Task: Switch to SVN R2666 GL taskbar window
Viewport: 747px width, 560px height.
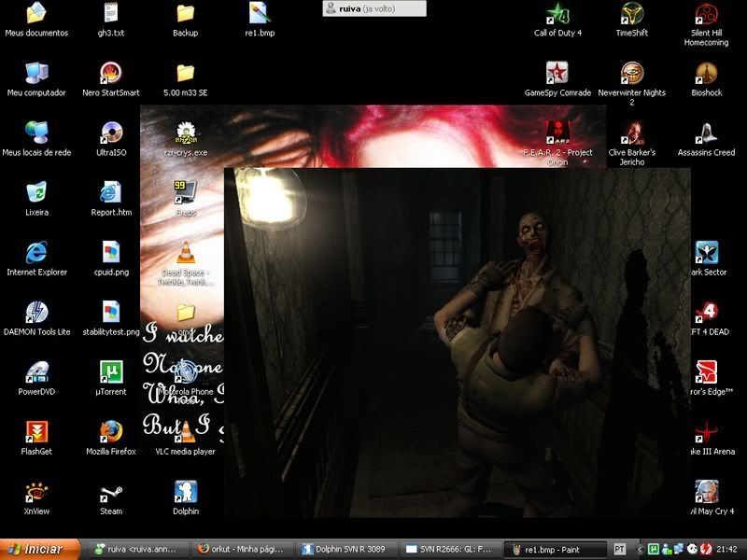Action: [x=450, y=549]
